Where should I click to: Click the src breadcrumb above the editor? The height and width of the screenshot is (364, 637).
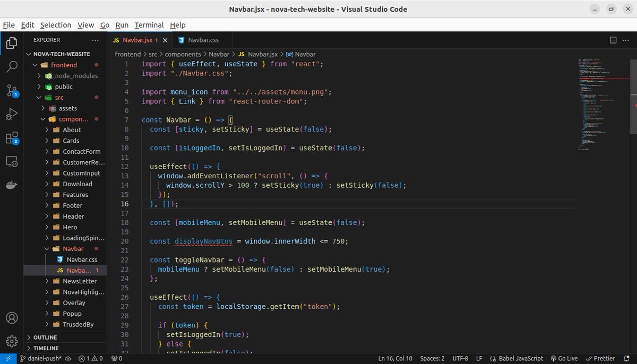pyautogui.click(x=153, y=54)
